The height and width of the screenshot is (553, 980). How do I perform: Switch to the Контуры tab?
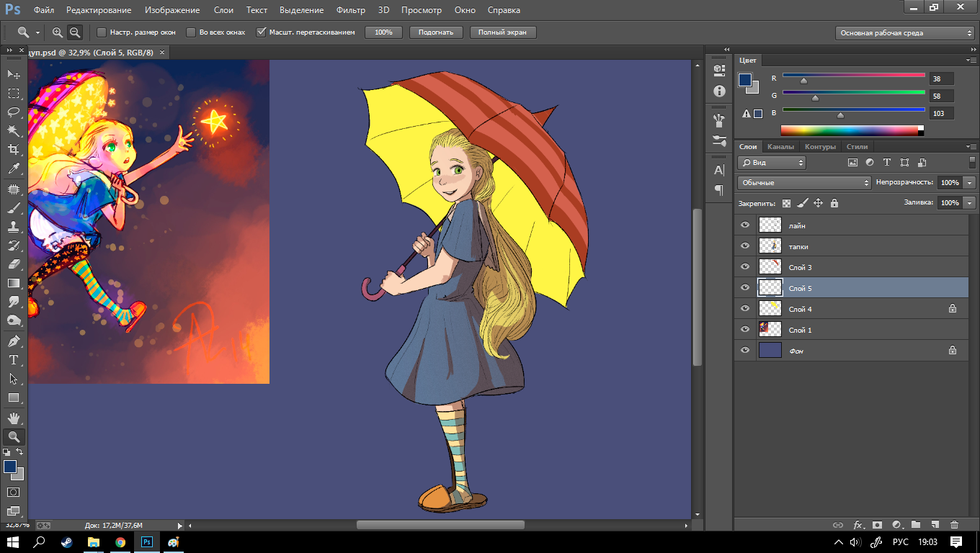point(820,147)
